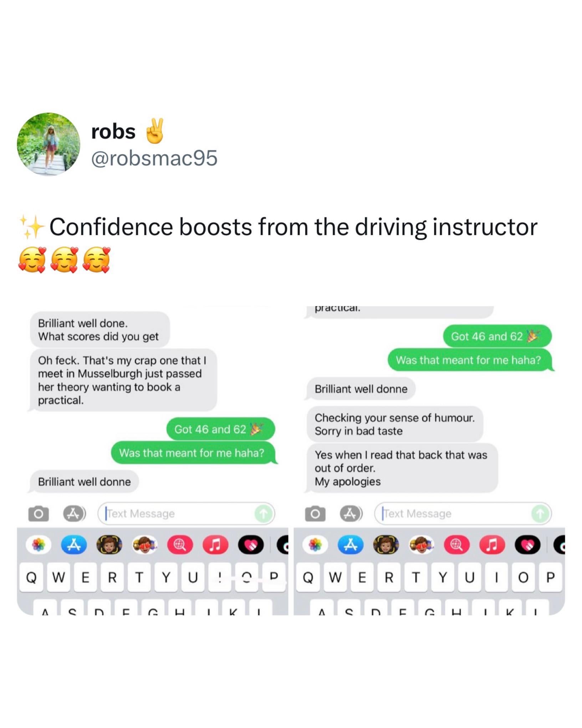This screenshot has width=582, height=728.
Task: Open Memoji icon in left app strip
Action: (x=109, y=545)
